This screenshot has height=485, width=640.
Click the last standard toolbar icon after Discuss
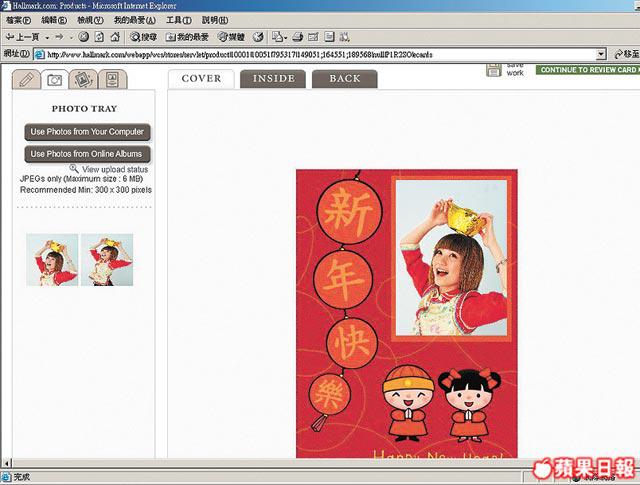tap(344, 37)
